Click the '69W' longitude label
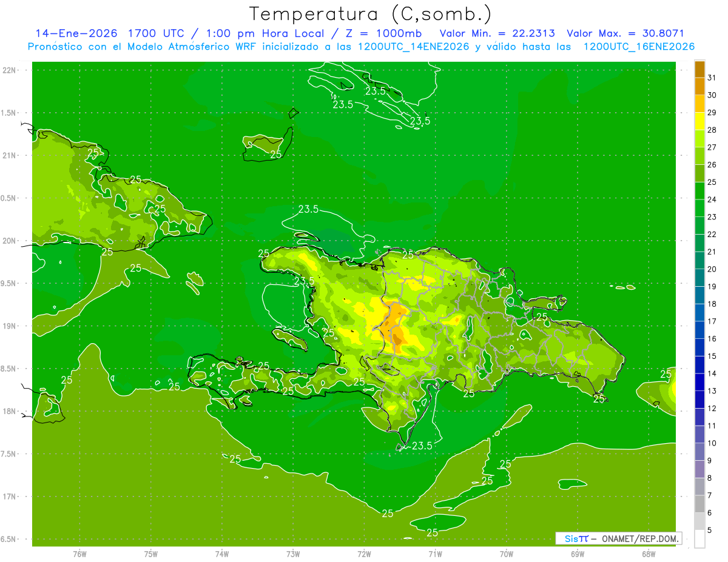This screenshot has width=728, height=562. coord(578,554)
